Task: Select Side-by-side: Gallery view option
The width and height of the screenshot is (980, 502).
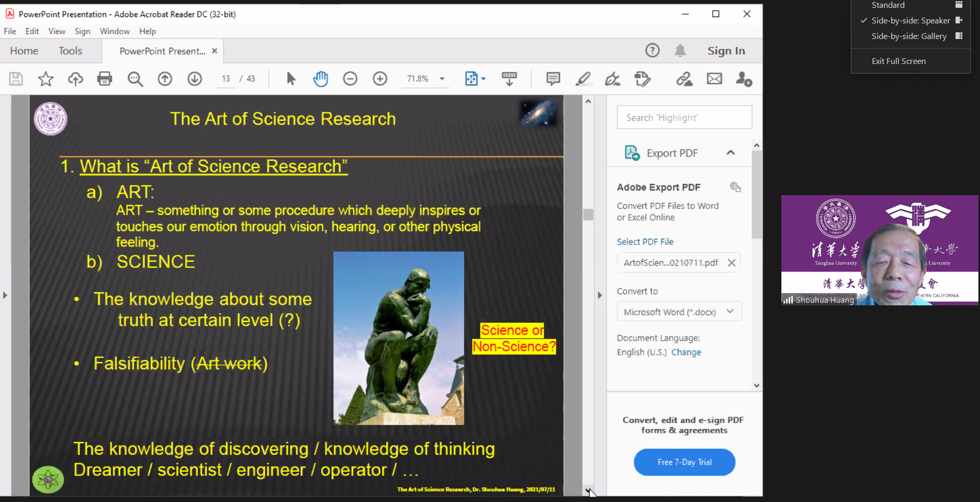Action: tap(910, 36)
